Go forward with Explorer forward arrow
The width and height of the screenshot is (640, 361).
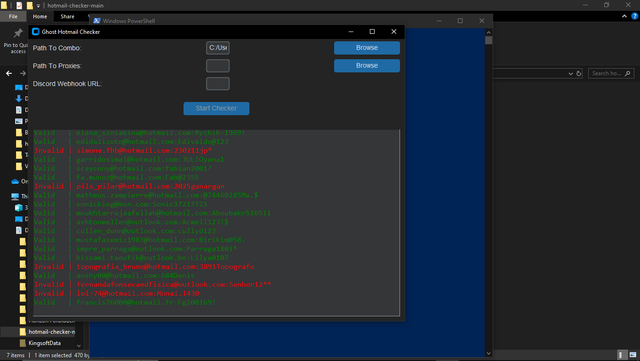pyautogui.click(x=23, y=74)
